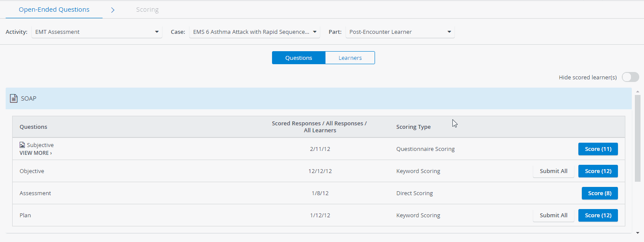
Task: Expand VIEW MORE under Subjective
Action: coord(36,153)
